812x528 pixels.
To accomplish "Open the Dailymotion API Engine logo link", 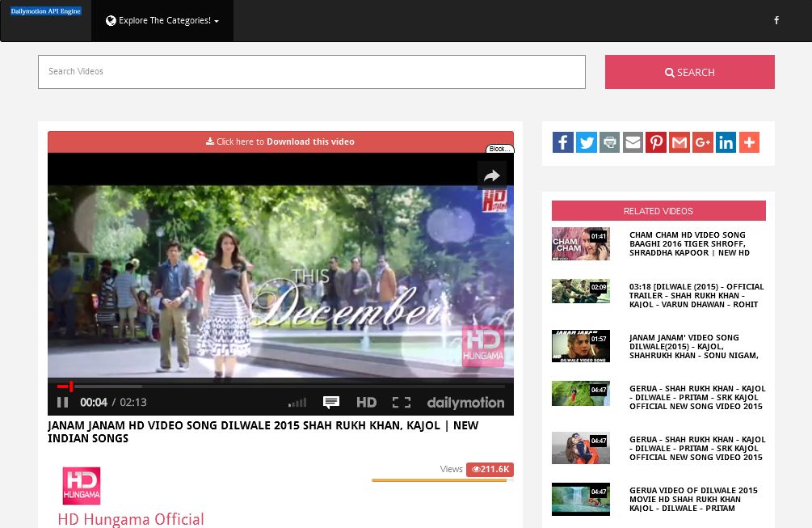I will click(45, 11).
